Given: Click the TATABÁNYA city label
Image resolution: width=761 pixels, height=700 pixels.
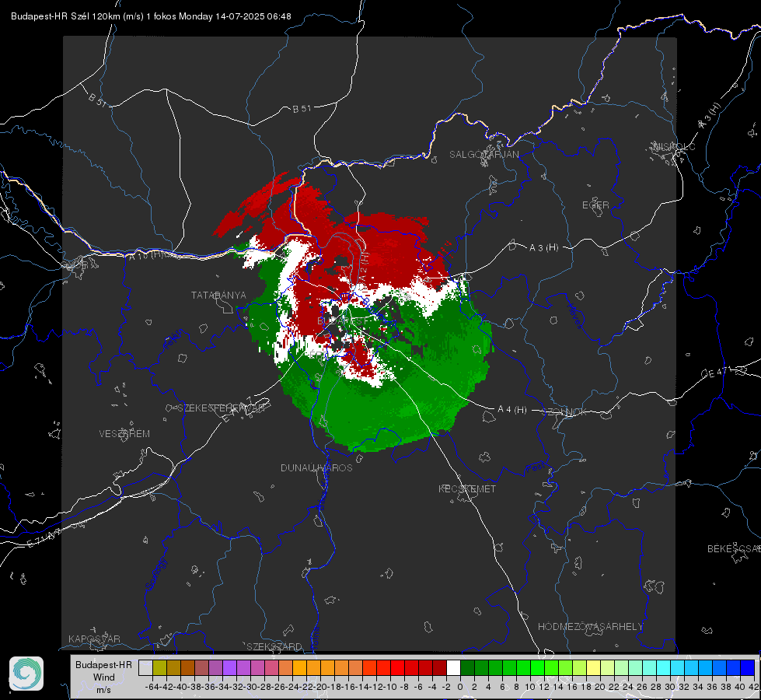Looking at the screenshot, I should pyautogui.click(x=218, y=295).
